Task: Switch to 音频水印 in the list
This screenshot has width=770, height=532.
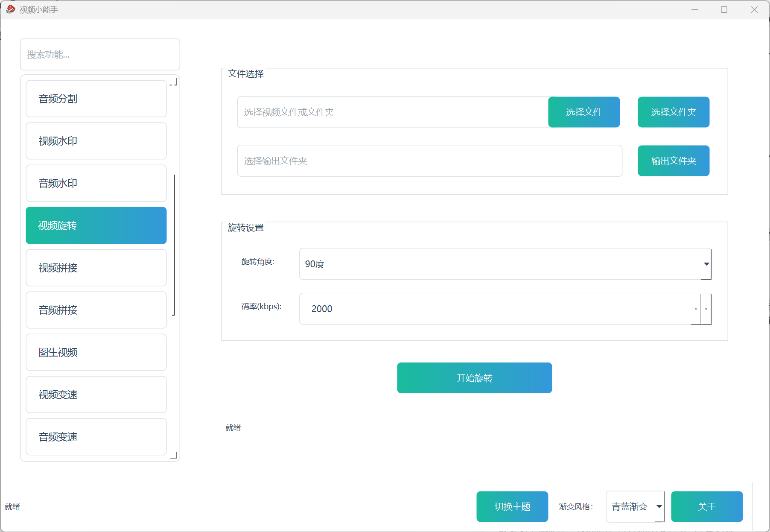Action: [x=96, y=183]
